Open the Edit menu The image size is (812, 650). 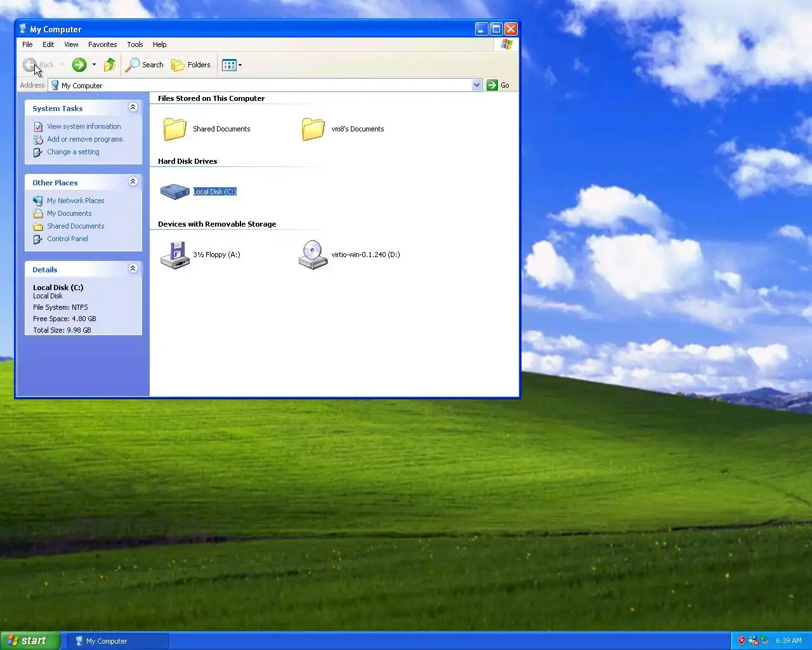pos(48,44)
